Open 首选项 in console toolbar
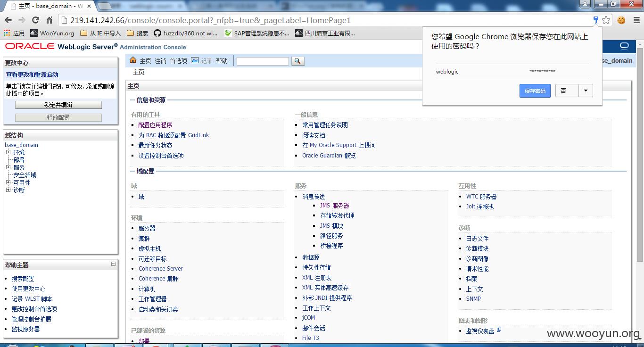Image resolution: width=644 pixels, height=347 pixels. tap(178, 61)
